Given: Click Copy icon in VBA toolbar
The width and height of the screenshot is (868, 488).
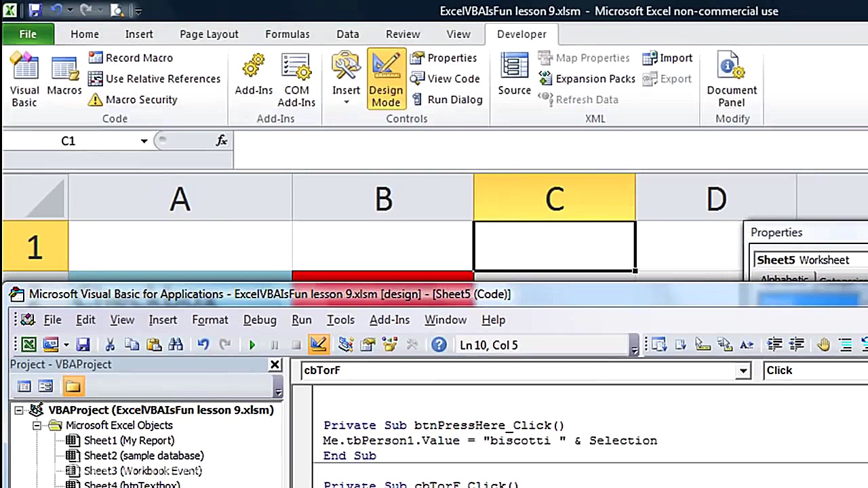Looking at the screenshot, I should [132, 345].
